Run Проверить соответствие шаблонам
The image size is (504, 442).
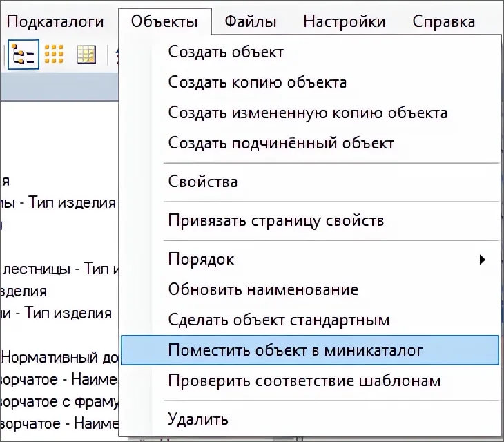coord(304,381)
